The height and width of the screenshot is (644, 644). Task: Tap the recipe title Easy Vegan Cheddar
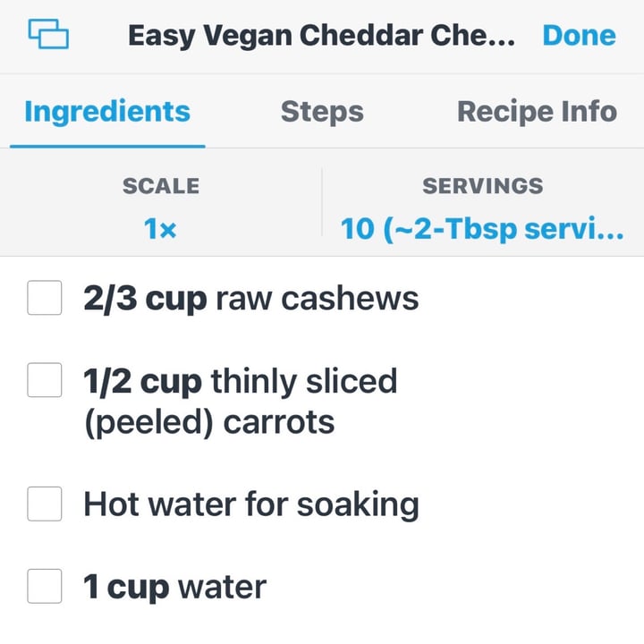click(x=321, y=36)
